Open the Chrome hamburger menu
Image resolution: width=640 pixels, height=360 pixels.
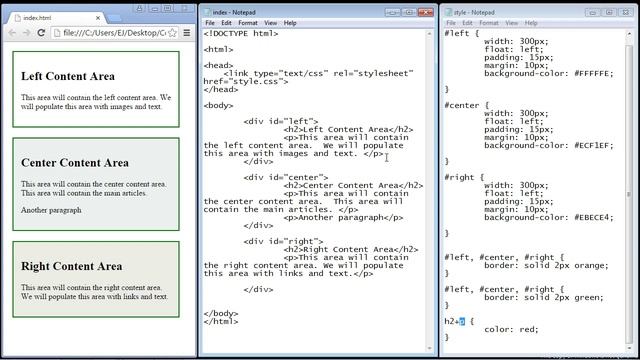[187, 33]
